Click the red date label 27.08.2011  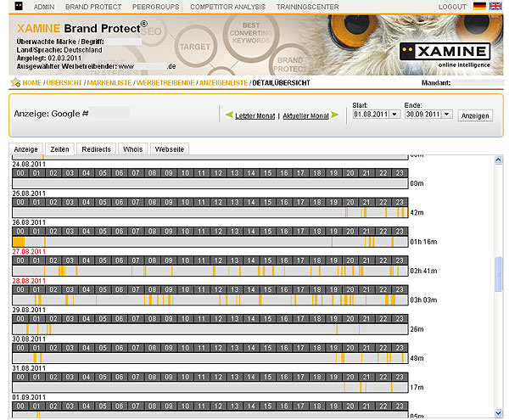[x=29, y=251]
